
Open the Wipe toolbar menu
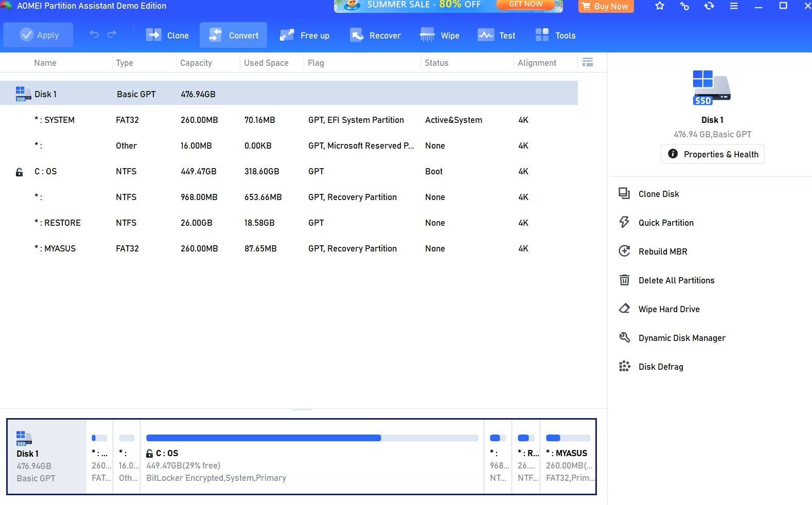click(x=439, y=35)
